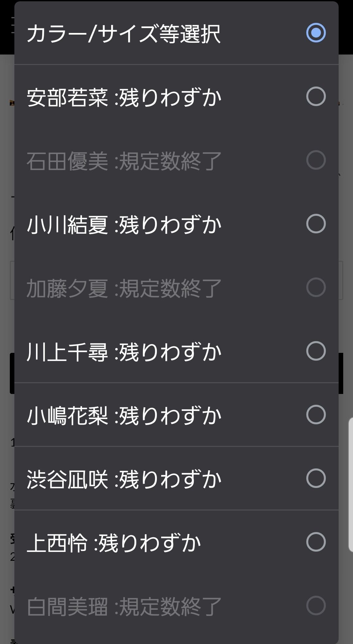
Task: Pick the 川上千尋 radio button
Action: tap(316, 351)
